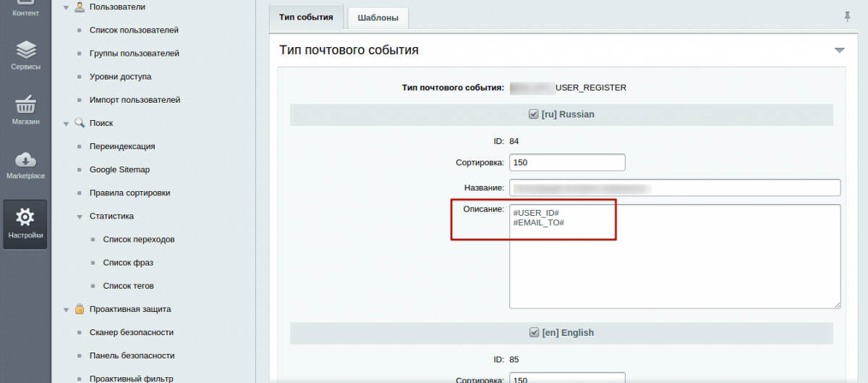Collapse the Тип почтового события panel
868x383 pixels.
(839, 51)
